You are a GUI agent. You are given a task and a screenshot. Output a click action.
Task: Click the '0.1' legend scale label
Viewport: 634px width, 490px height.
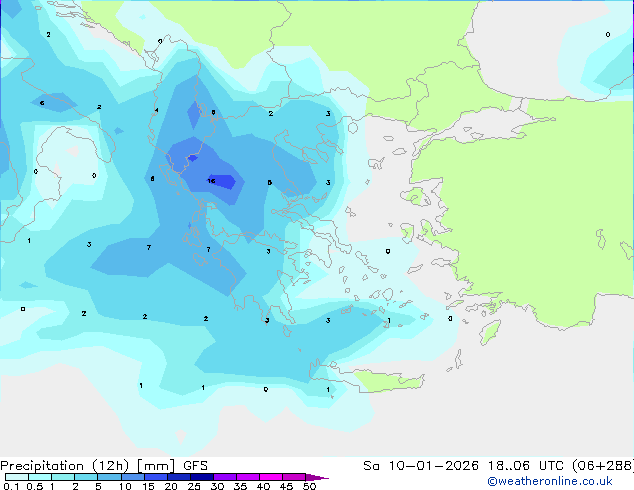(11, 486)
